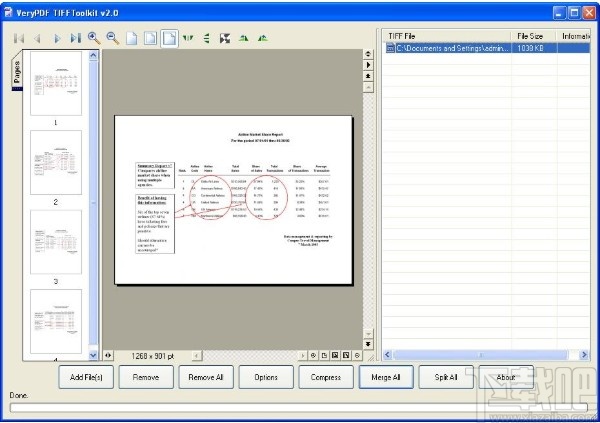Sort by TIFF File column header
The width and height of the screenshot is (600, 423).
(x=447, y=36)
